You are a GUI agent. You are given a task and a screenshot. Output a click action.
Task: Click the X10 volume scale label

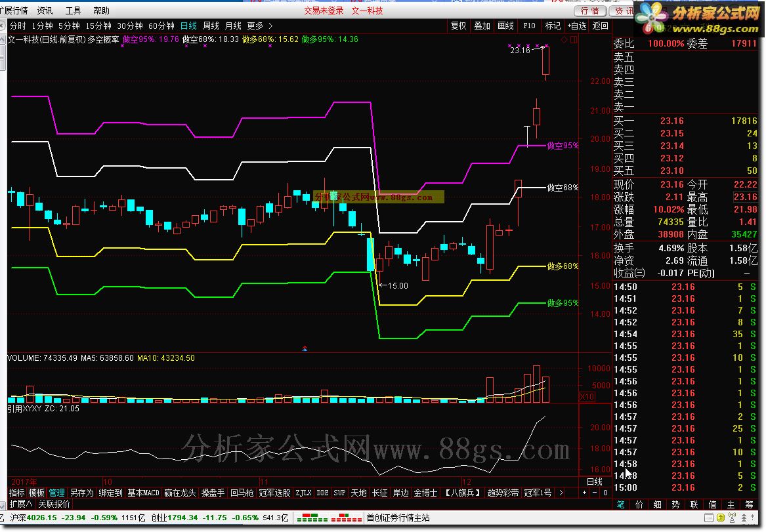tap(587, 397)
